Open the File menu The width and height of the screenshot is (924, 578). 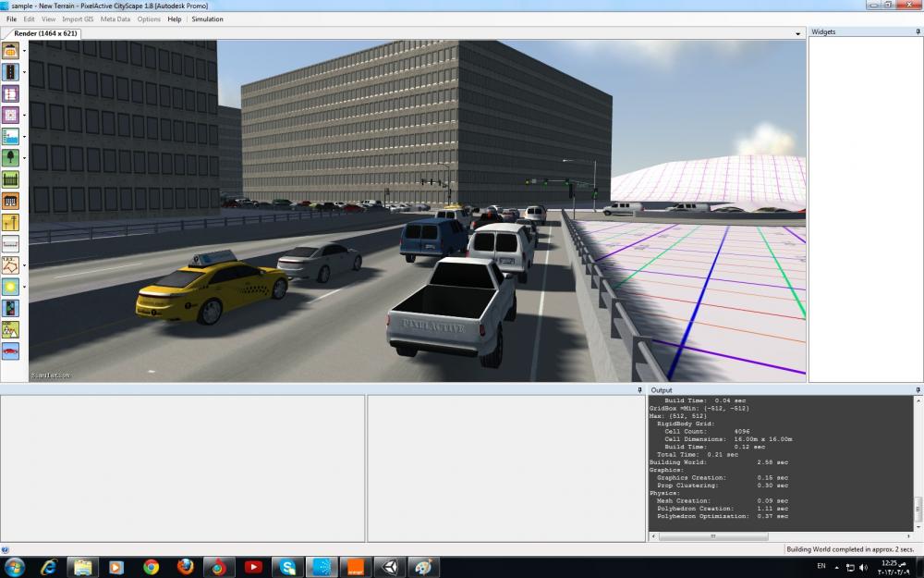[x=11, y=18]
